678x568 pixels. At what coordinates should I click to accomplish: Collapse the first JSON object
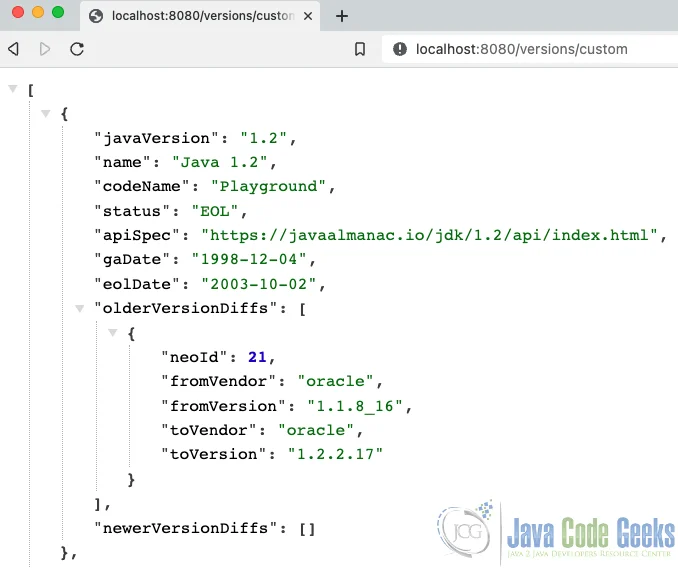(x=45, y=114)
